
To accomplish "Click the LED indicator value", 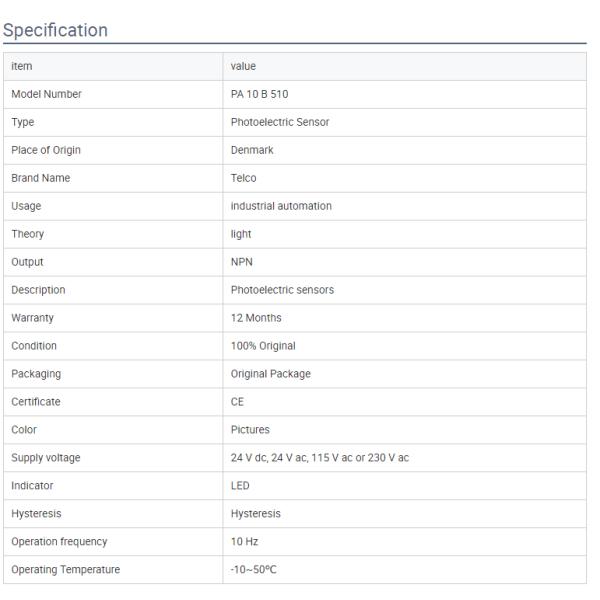I will [x=240, y=486].
